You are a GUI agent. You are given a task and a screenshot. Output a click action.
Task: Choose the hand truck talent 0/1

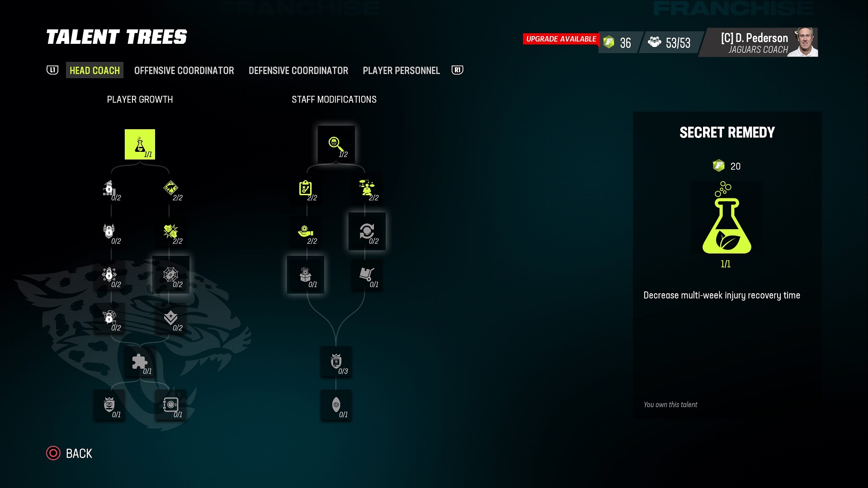click(367, 275)
